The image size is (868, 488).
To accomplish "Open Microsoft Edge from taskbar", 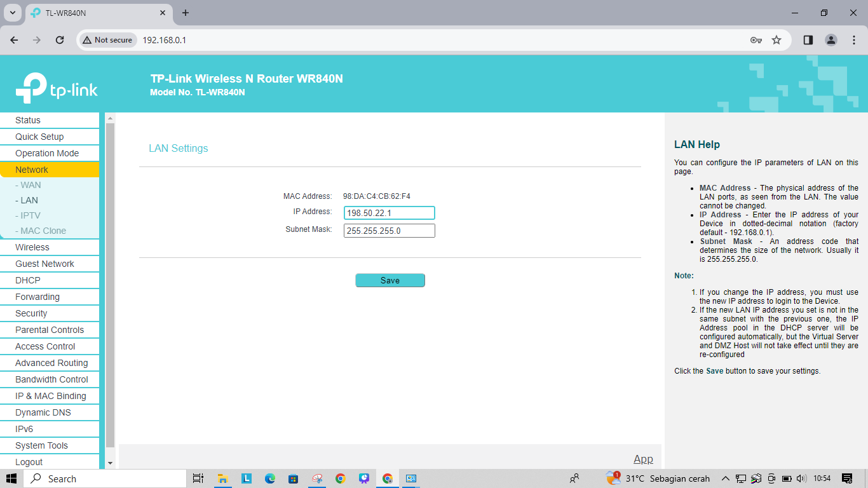I will click(x=270, y=478).
